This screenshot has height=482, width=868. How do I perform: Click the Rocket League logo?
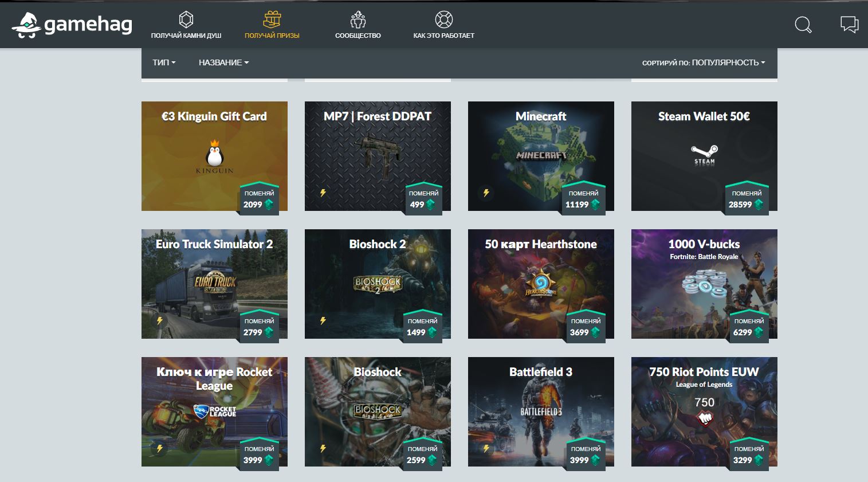point(215,411)
